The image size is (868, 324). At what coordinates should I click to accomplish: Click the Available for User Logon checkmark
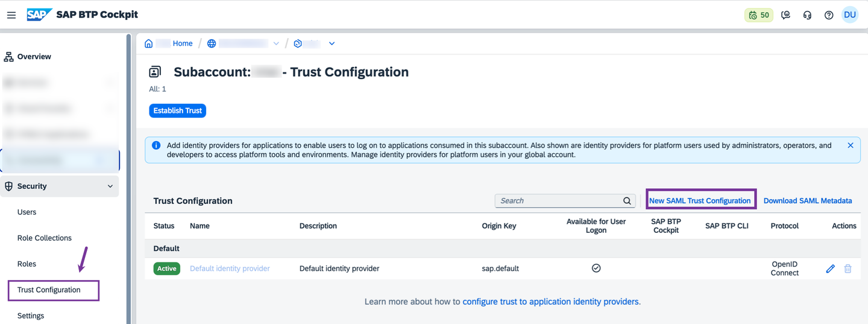click(596, 268)
